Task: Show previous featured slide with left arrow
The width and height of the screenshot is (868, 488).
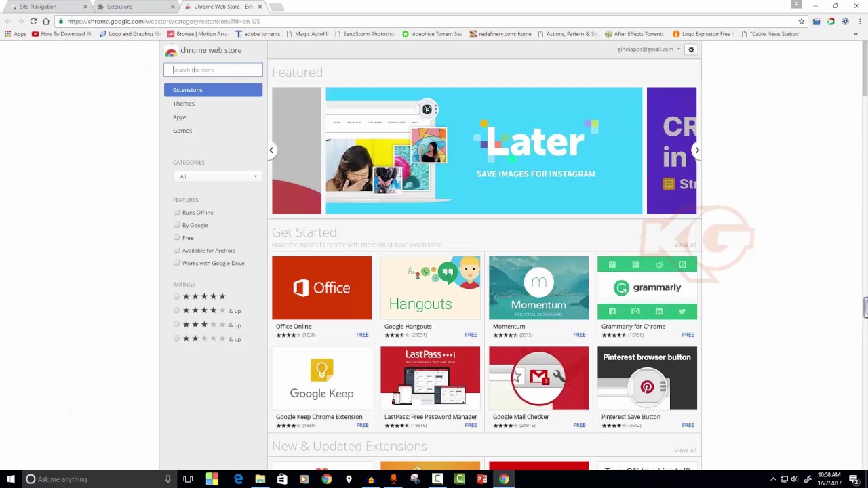Action: [x=271, y=150]
